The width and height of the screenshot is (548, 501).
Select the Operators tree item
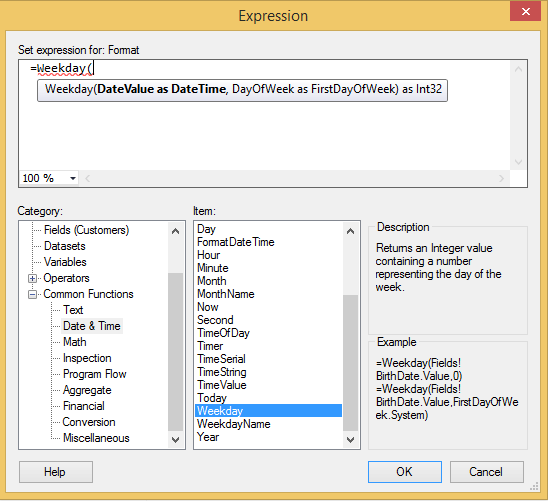(66, 278)
